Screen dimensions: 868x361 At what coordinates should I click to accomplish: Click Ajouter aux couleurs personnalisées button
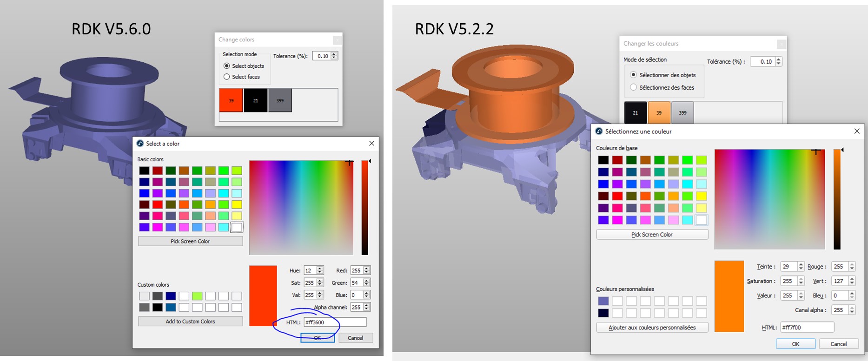pyautogui.click(x=652, y=328)
